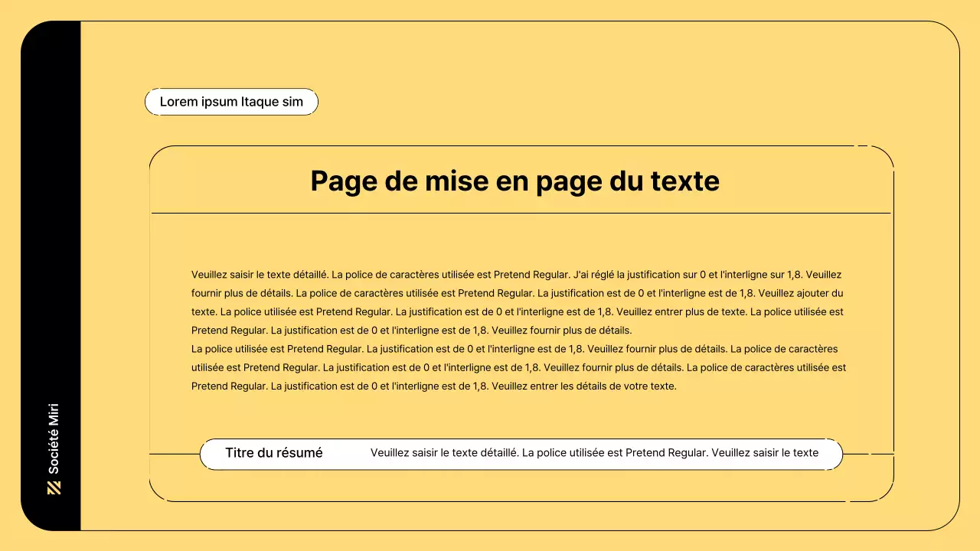
Task: Click the first body paragraph starting Veuillez saisir
Action: 517,302
